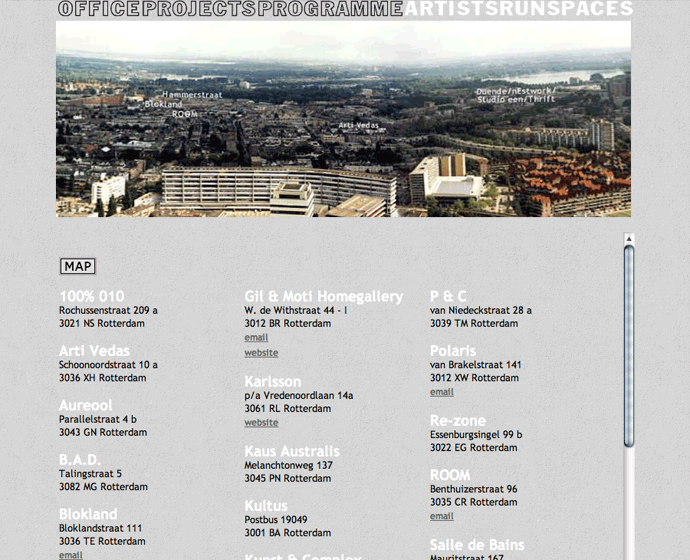Select the Re-zone listing title
Screen dimensions: 690x560
pos(457,420)
